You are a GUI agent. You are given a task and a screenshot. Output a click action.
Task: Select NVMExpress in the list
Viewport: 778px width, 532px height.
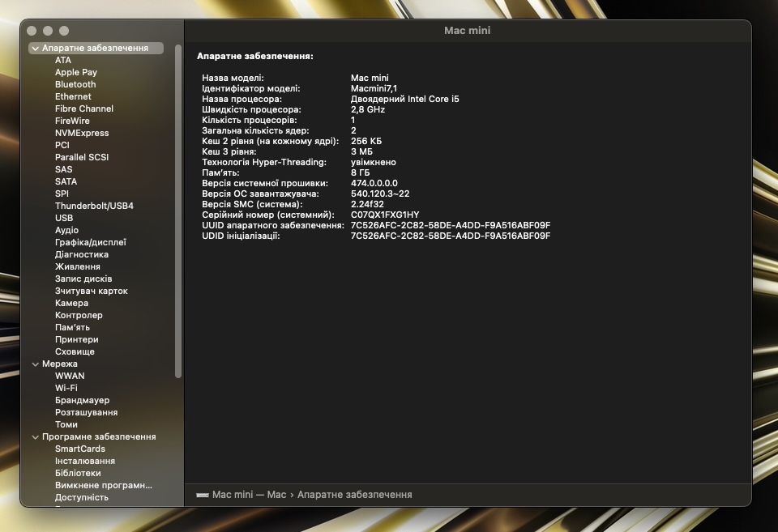coord(82,133)
